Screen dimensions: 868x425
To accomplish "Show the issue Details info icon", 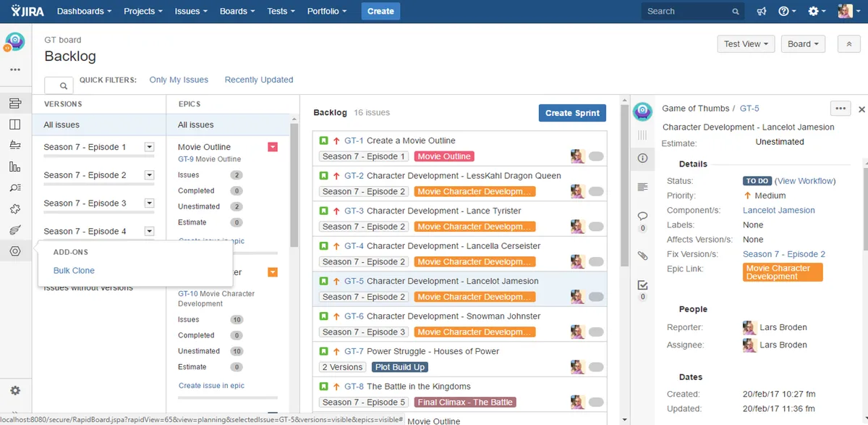I will (x=642, y=158).
